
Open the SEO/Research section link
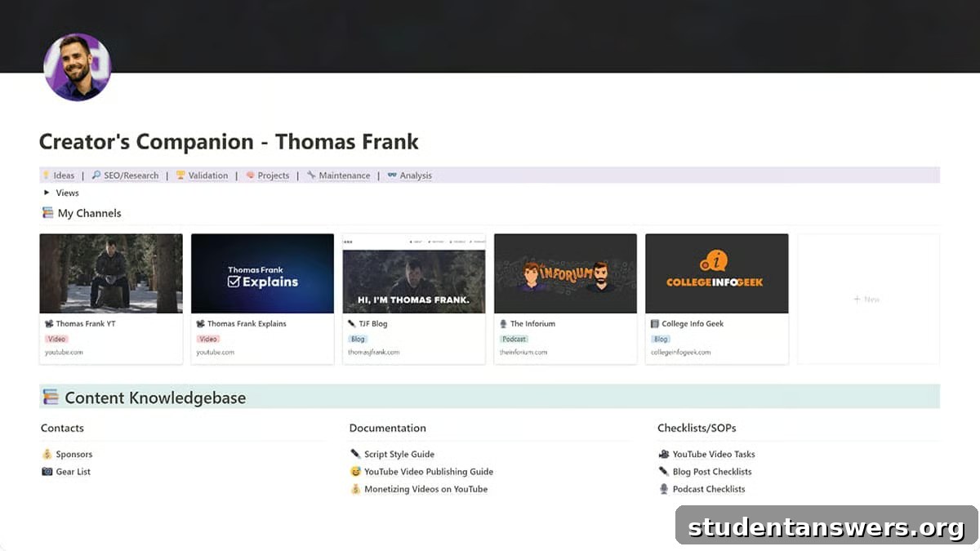[131, 176]
